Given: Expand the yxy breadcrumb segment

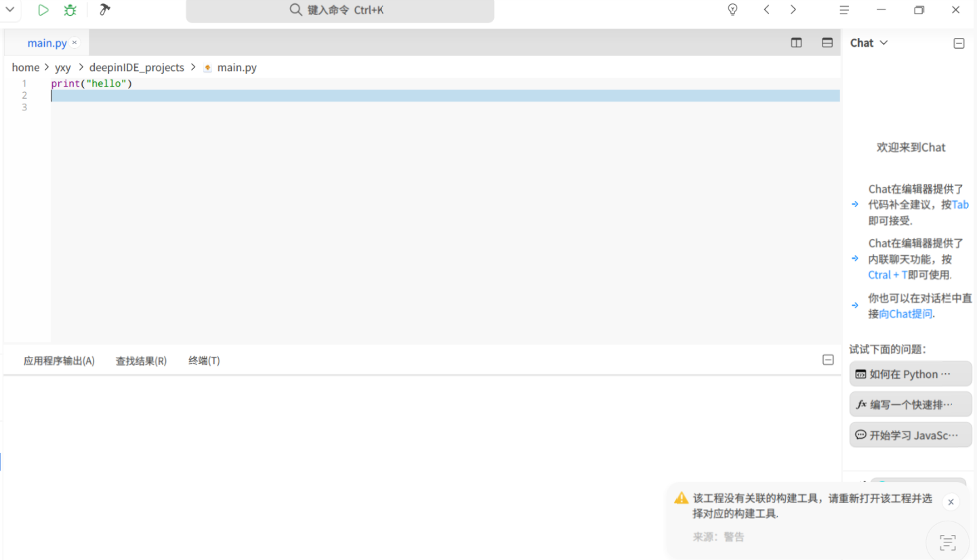Looking at the screenshot, I should click(63, 68).
